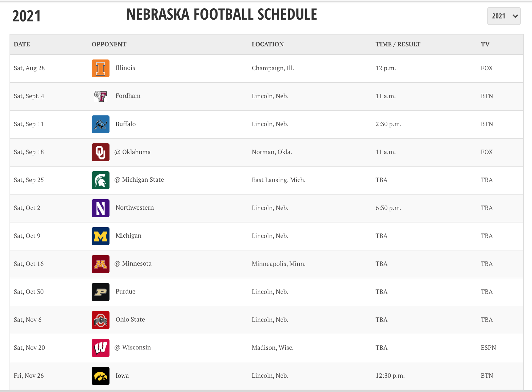Click the Wisconsin W logo
The width and height of the screenshot is (532, 392).
(x=101, y=348)
